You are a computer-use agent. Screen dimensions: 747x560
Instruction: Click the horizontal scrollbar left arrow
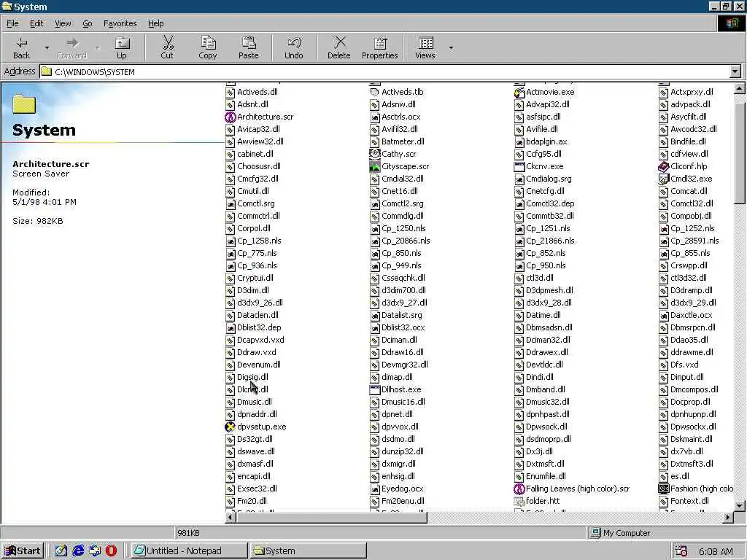point(231,517)
